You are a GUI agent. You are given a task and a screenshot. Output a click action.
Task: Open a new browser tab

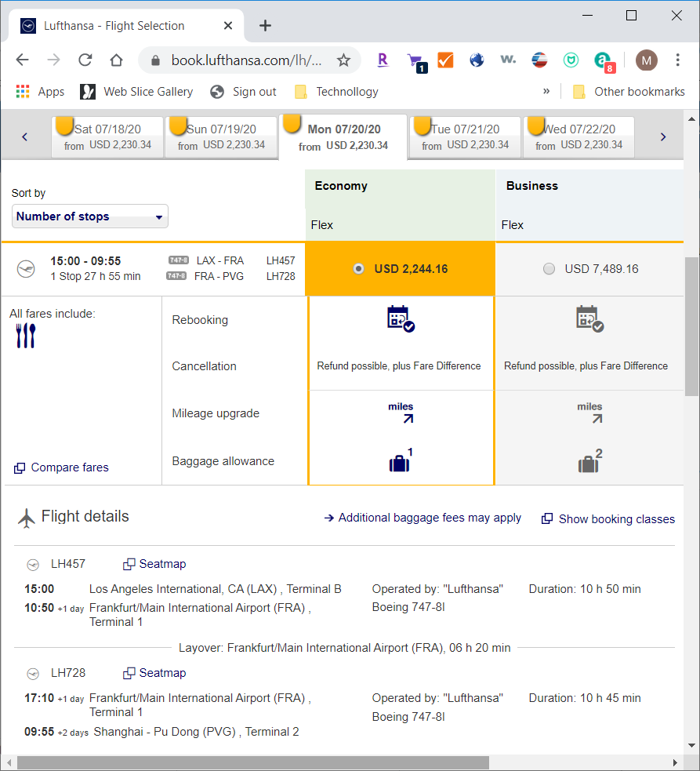point(265,26)
